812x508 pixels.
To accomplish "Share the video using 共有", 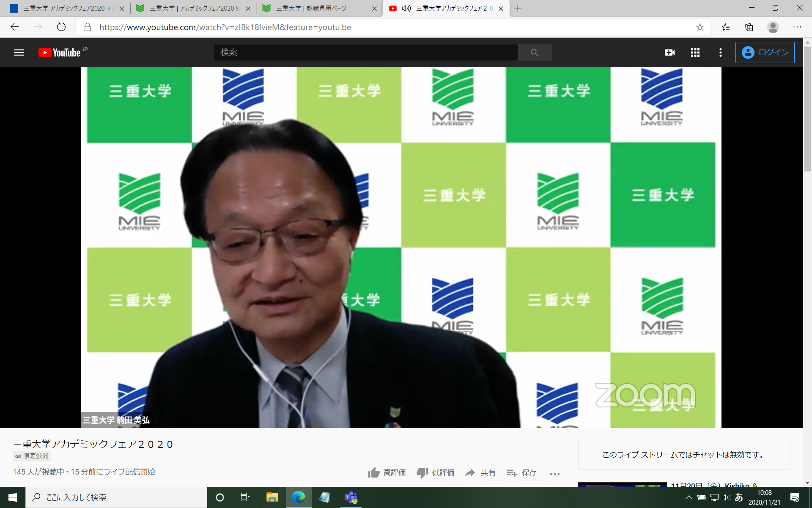I will tap(480, 473).
